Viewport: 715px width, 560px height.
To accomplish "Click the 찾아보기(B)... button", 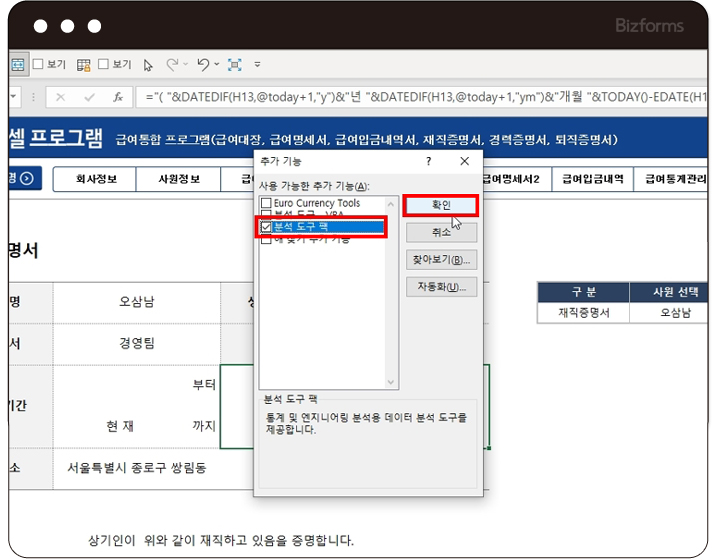I will 441,260.
